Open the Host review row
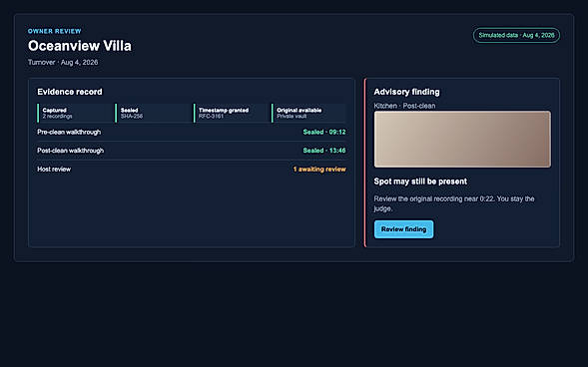Viewport: 588px width, 367px height. click(192, 170)
